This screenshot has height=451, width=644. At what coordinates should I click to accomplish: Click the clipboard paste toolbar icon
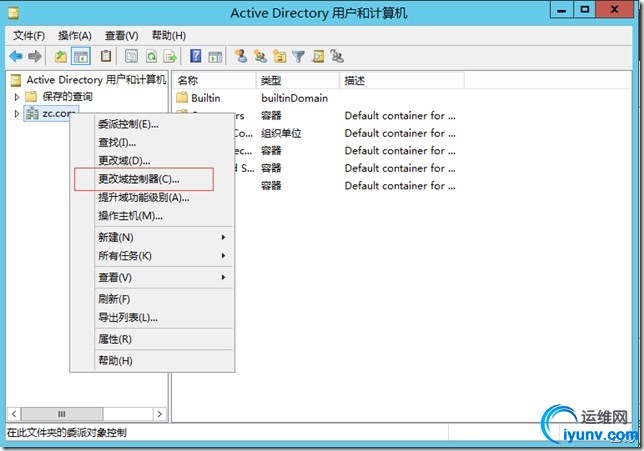click(x=106, y=56)
